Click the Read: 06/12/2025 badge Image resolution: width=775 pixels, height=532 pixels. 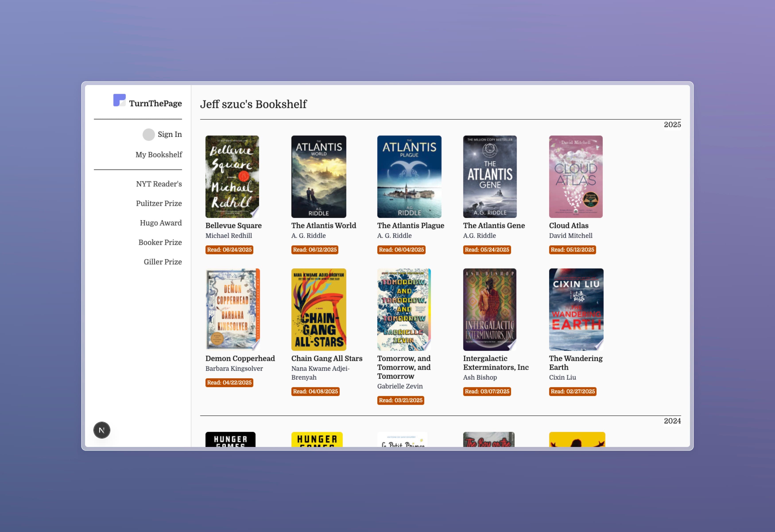click(315, 249)
